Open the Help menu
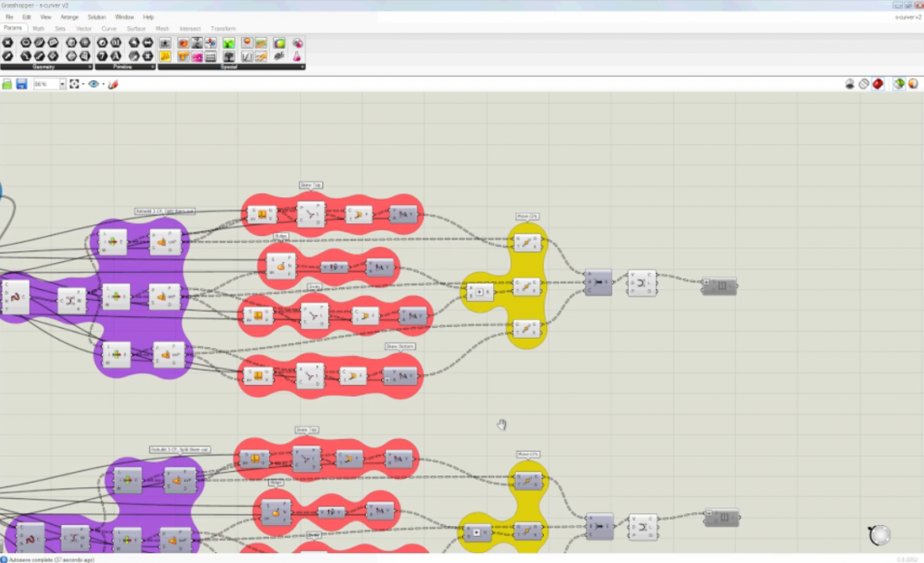This screenshot has width=924, height=563. pyautogui.click(x=148, y=17)
